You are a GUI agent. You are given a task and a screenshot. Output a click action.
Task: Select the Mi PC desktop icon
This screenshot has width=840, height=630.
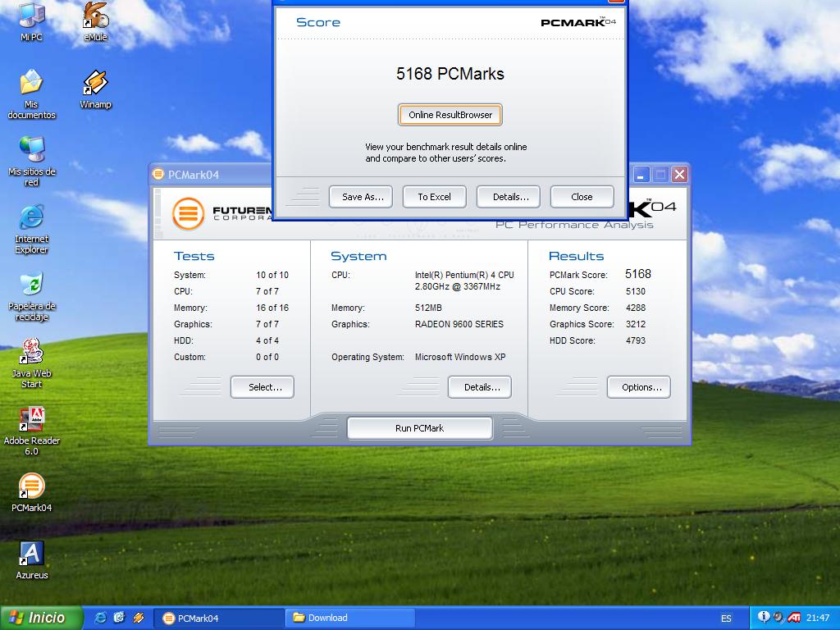tap(31, 16)
